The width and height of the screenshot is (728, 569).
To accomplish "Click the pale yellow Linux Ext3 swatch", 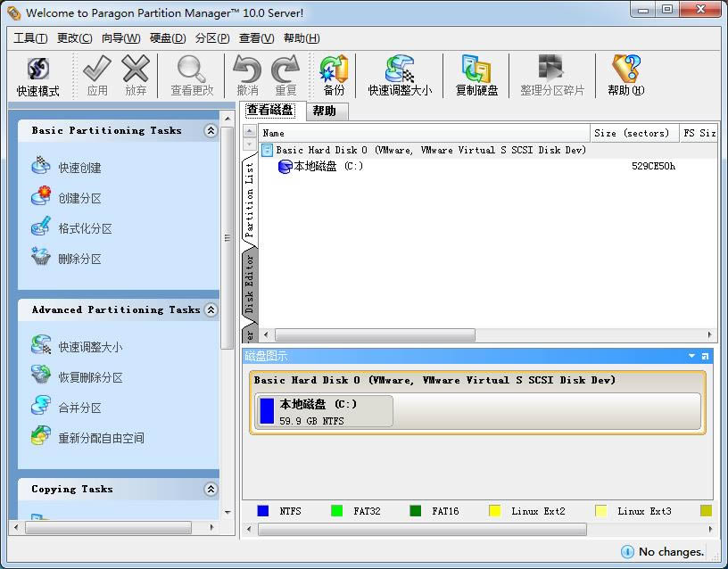I will click(600, 511).
